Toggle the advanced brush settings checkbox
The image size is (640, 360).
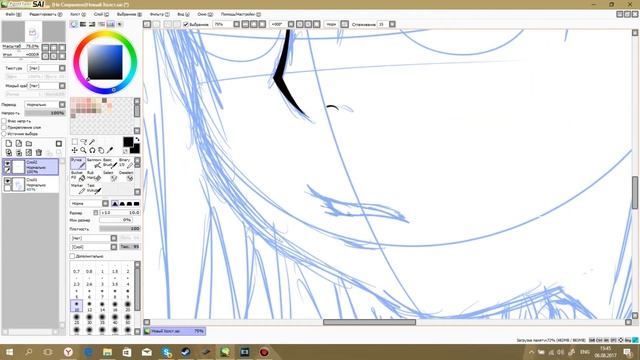tap(72, 256)
